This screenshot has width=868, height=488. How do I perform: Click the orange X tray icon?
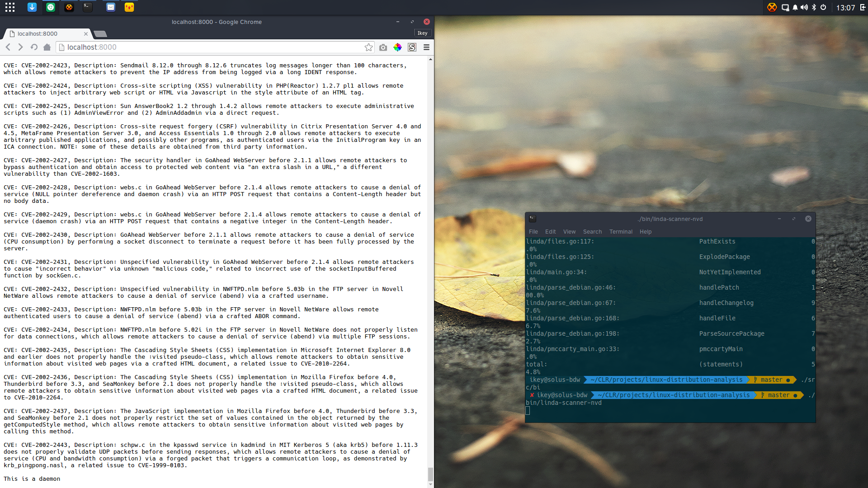pyautogui.click(x=772, y=7)
